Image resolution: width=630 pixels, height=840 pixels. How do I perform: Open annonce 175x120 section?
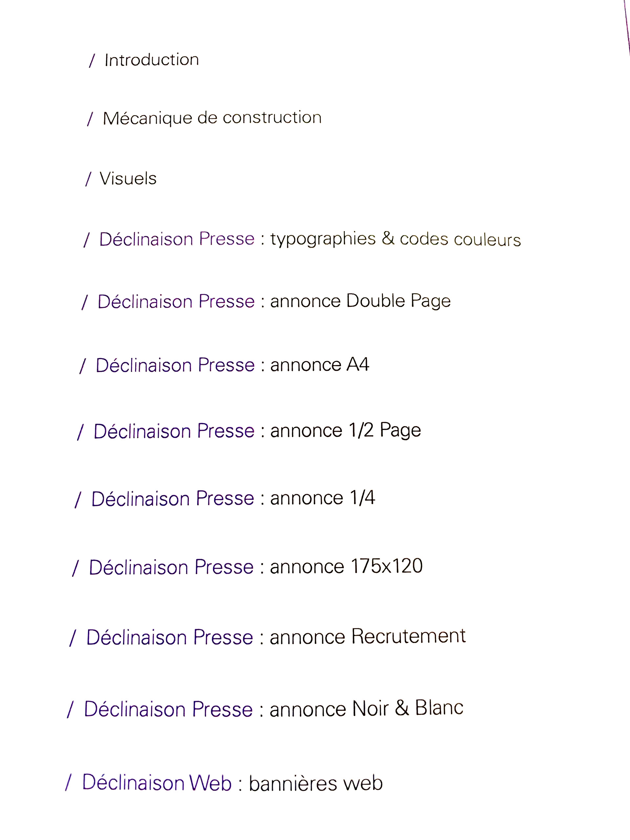(x=346, y=566)
